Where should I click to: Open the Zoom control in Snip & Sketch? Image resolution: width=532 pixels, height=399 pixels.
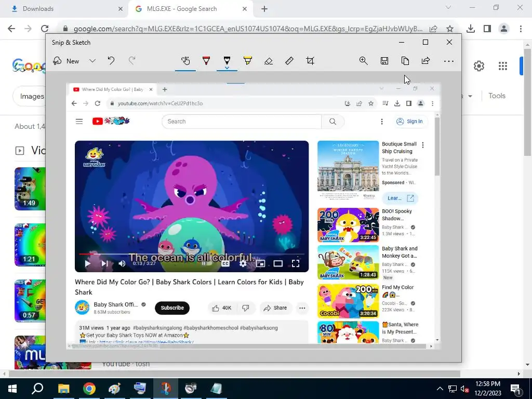click(363, 61)
